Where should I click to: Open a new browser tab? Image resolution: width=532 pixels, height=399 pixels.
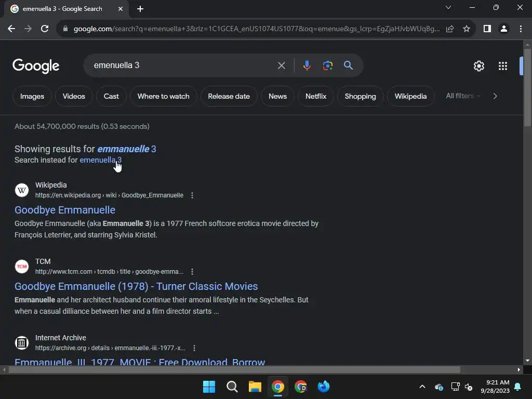click(140, 9)
